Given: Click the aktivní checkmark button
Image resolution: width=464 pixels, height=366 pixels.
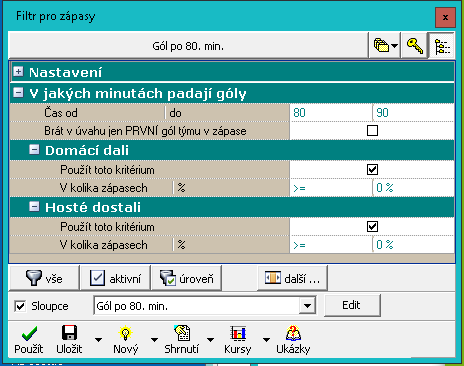Looking at the screenshot, I should 116,278.
